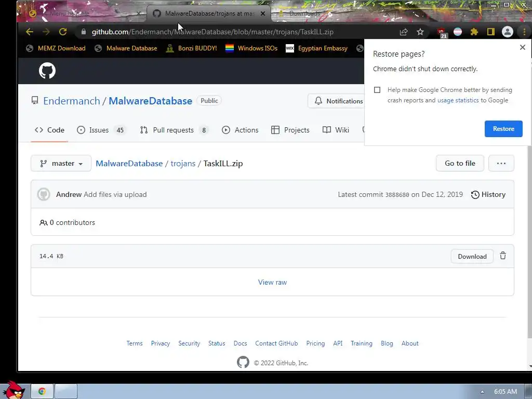Open the Pull requests tab

coord(175,130)
